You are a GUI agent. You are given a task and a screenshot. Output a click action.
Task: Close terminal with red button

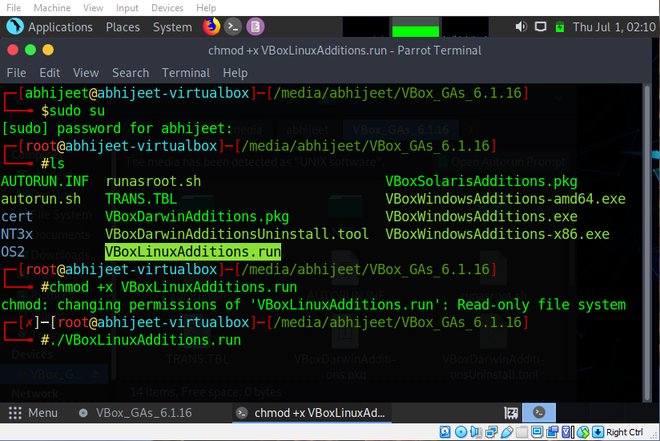13,50
